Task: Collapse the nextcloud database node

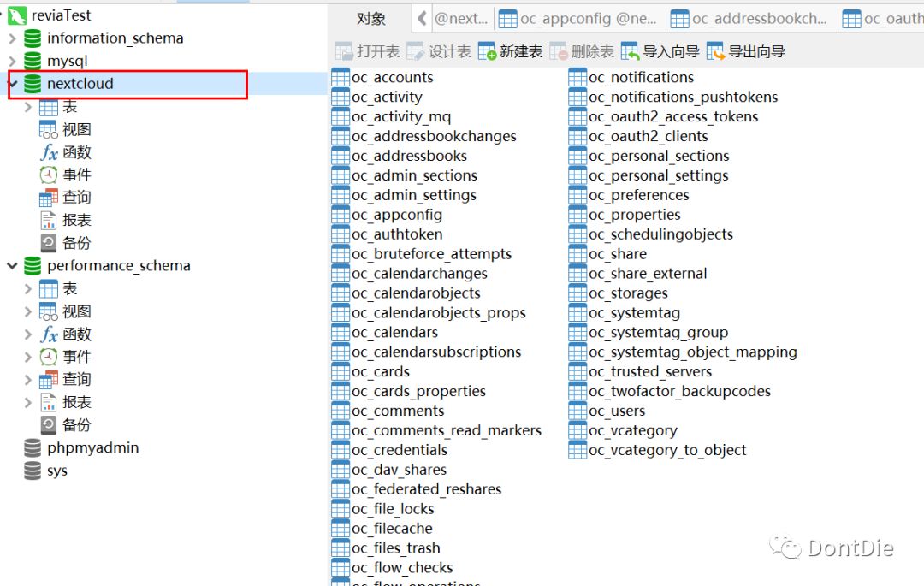Action: (12, 84)
